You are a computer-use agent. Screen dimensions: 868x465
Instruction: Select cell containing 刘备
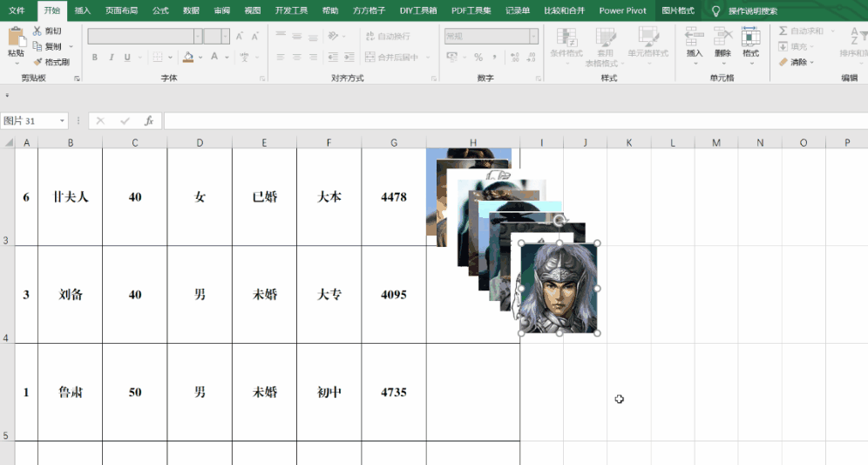71,294
